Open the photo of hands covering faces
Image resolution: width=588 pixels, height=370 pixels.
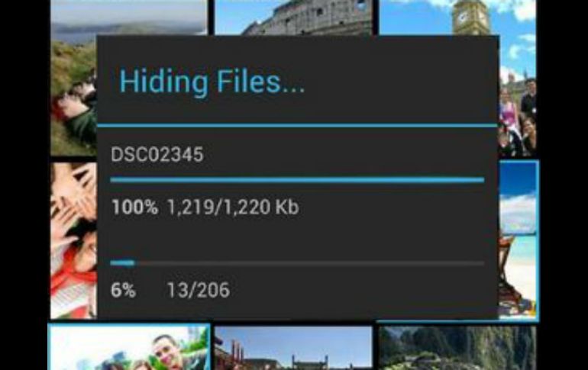tap(73, 240)
